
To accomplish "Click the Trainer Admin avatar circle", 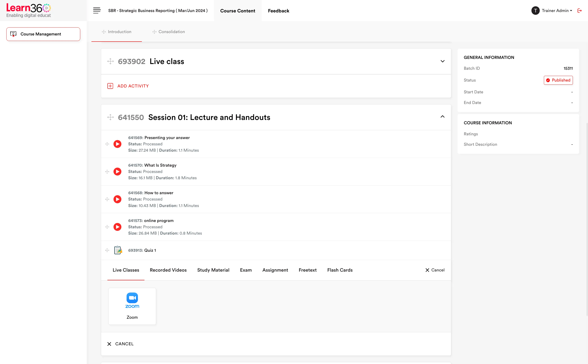I will pos(535,11).
